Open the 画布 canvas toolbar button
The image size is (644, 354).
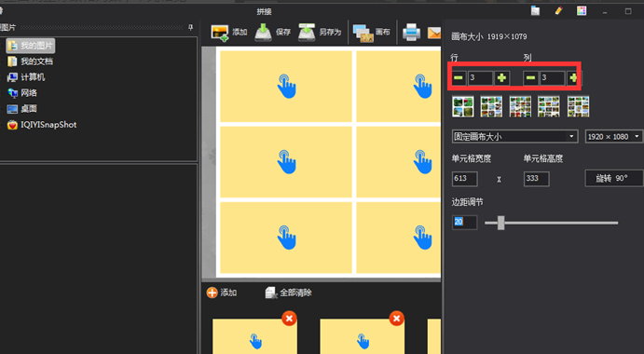click(372, 32)
